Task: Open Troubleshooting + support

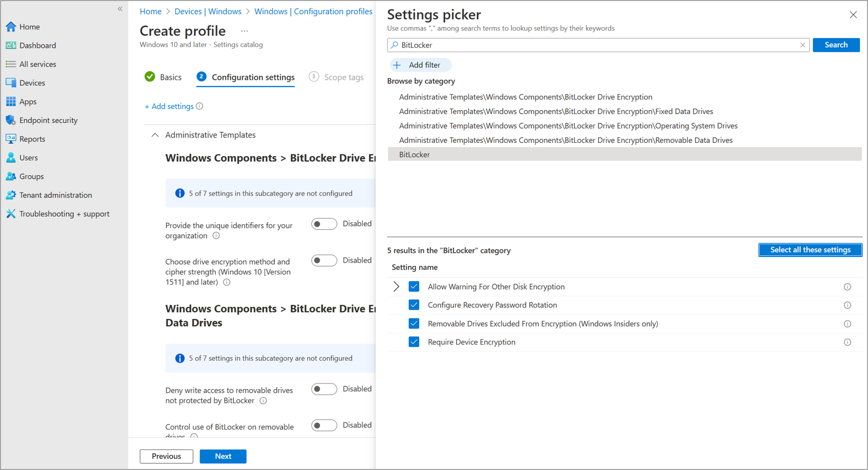Action: coord(64,213)
